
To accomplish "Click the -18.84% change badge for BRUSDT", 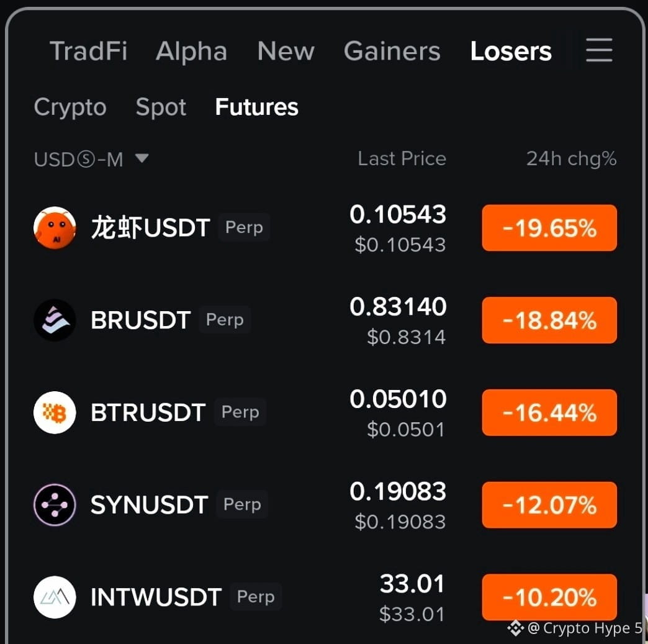I will (549, 320).
